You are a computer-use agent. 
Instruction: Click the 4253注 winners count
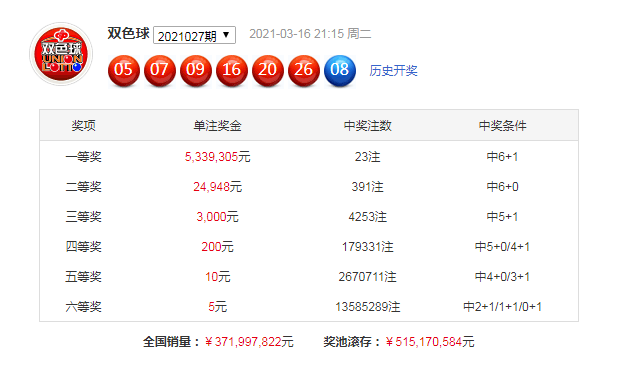tap(368, 217)
